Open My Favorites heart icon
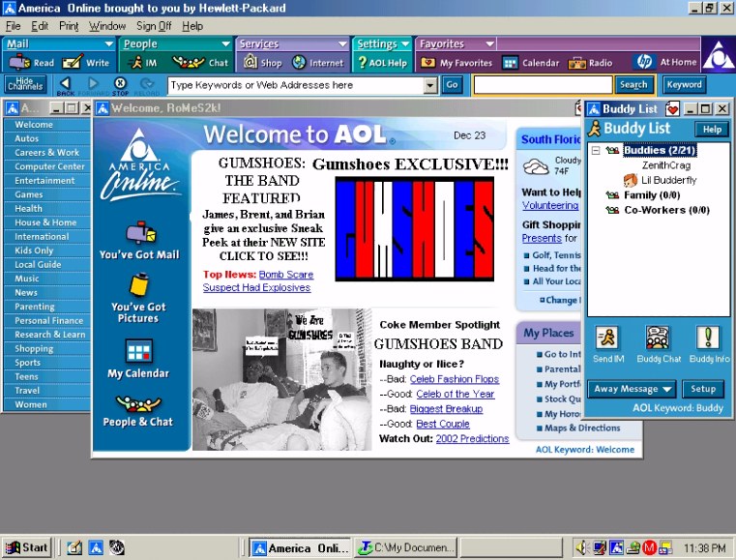The height and width of the screenshot is (560, 736). point(427,63)
